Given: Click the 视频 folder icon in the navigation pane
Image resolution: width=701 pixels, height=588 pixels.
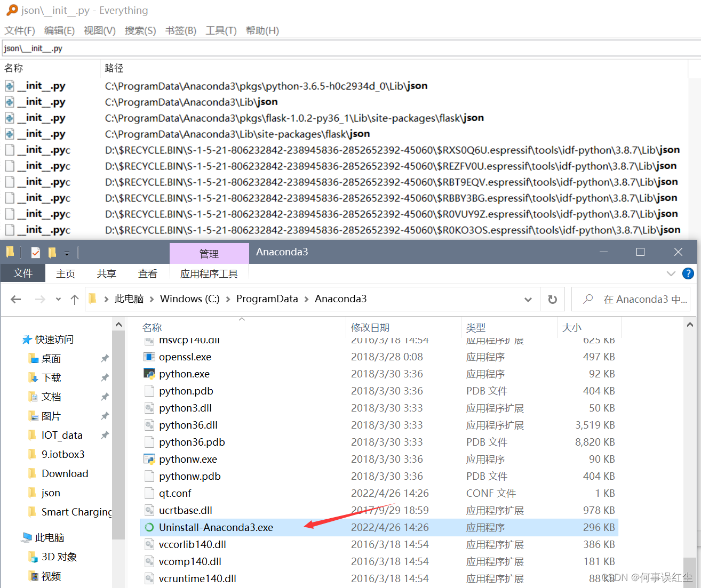Looking at the screenshot, I should (33, 576).
